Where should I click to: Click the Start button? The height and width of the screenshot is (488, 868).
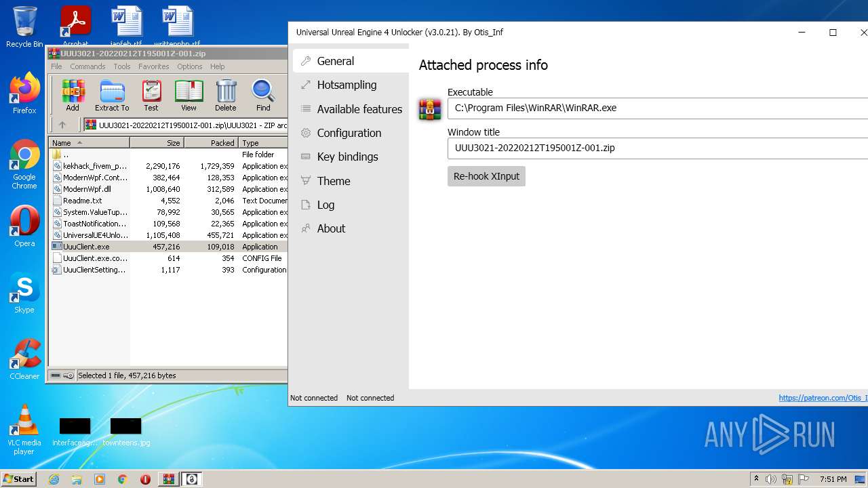19,479
